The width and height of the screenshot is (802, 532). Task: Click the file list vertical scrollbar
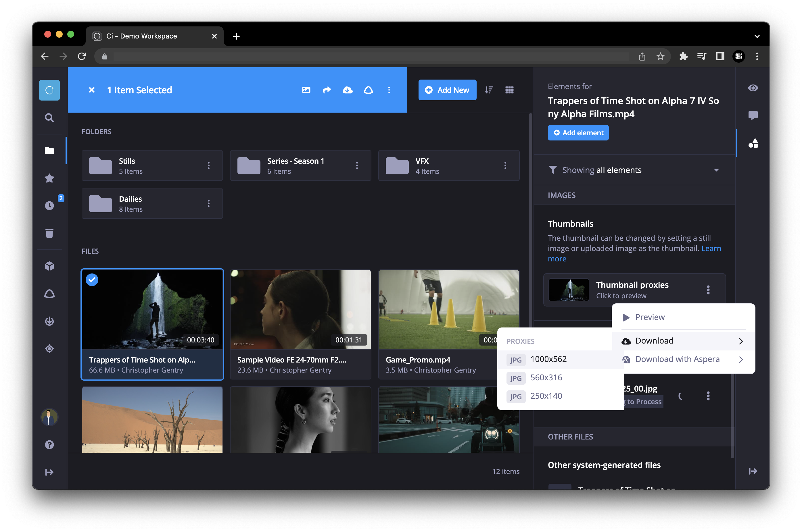pyautogui.click(x=530, y=221)
